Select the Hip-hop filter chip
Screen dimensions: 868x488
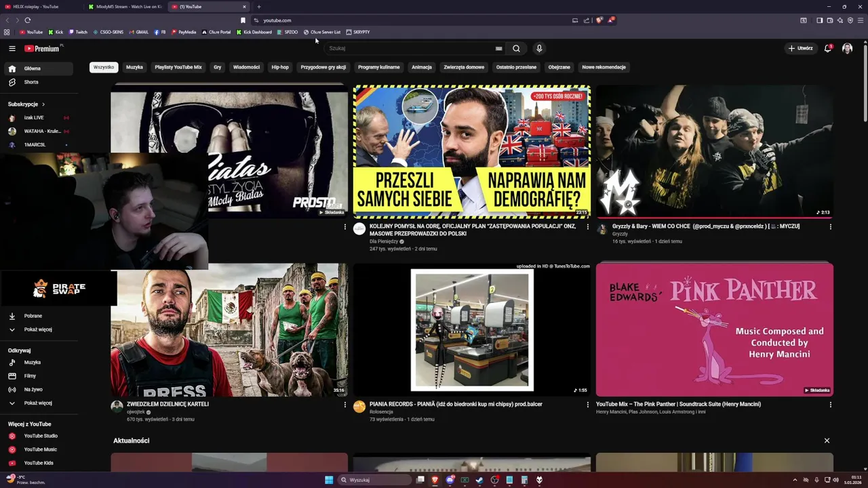pyautogui.click(x=280, y=67)
